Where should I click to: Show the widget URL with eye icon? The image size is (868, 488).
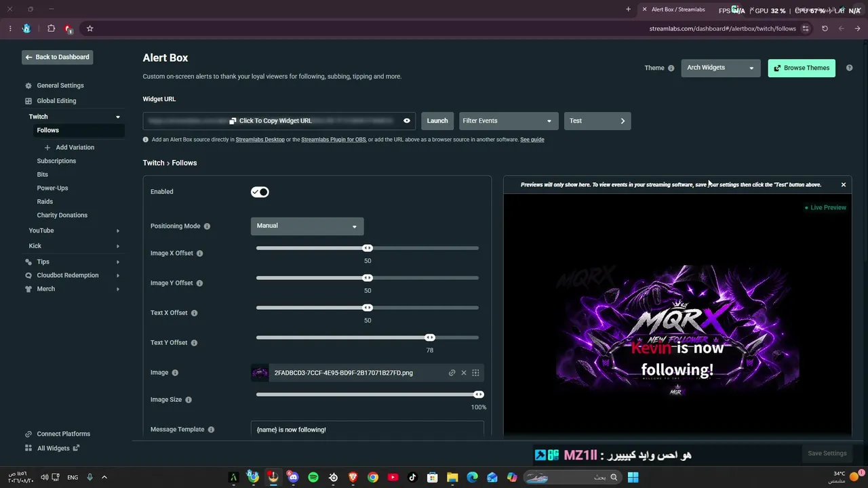coord(407,121)
